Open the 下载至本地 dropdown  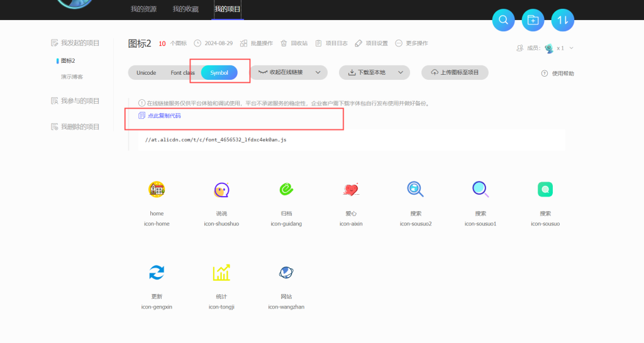[x=401, y=73]
